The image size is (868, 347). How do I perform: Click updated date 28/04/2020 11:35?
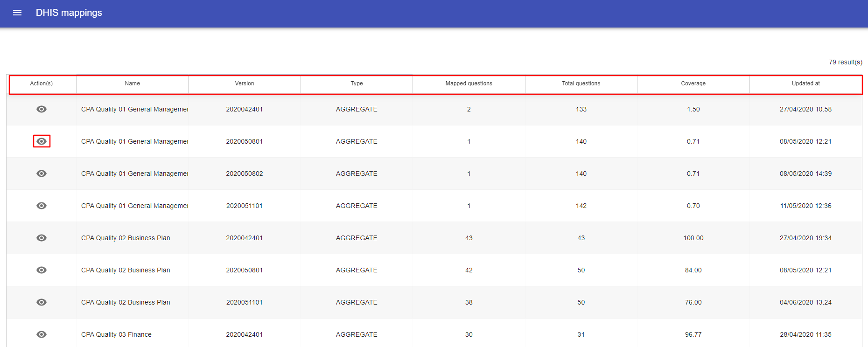pyautogui.click(x=805, y=334)
